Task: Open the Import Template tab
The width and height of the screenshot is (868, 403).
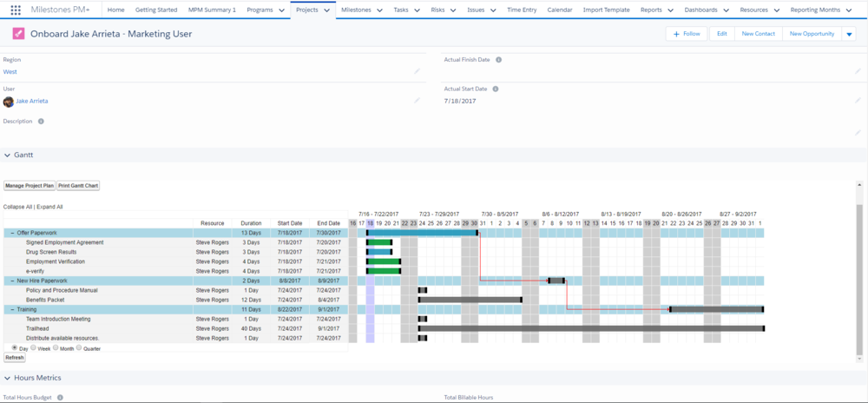Action: (x=606, y=10)
